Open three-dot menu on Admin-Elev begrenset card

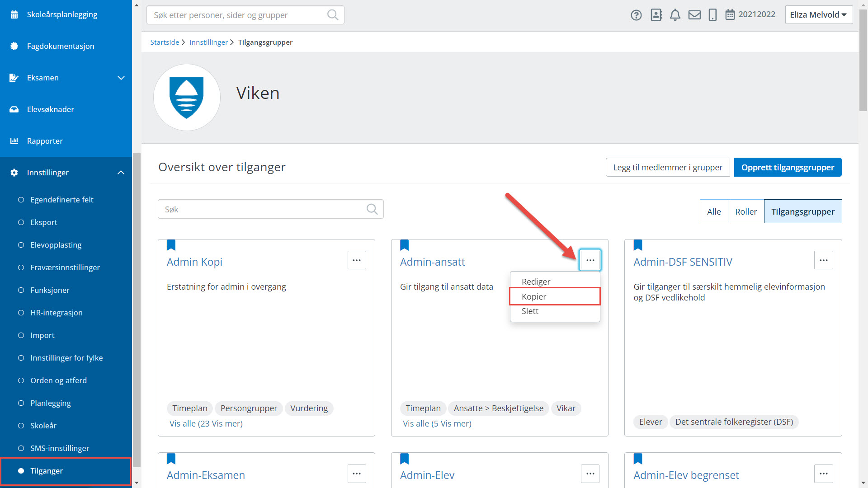(823, 474)
